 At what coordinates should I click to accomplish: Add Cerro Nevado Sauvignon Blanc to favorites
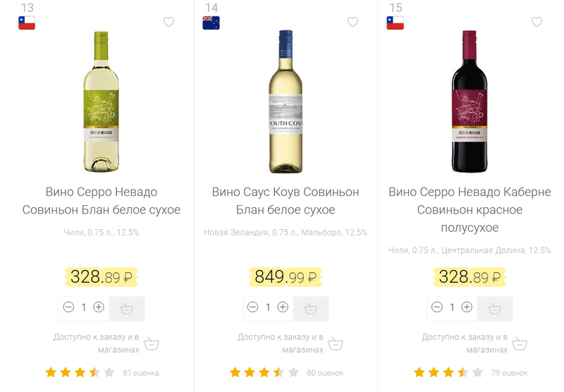(x=168, y=23)
